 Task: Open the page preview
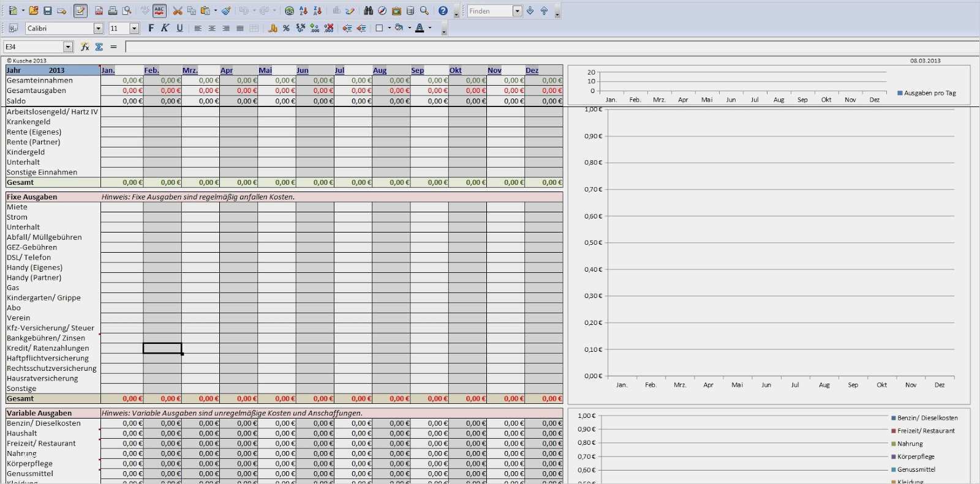(x=127, y=11)
